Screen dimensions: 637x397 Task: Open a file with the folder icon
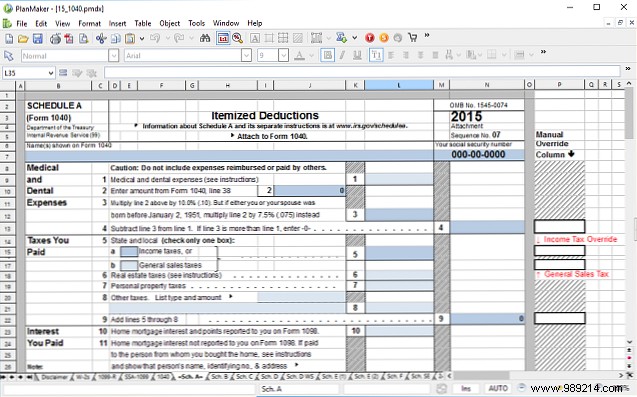pos(23,39)
